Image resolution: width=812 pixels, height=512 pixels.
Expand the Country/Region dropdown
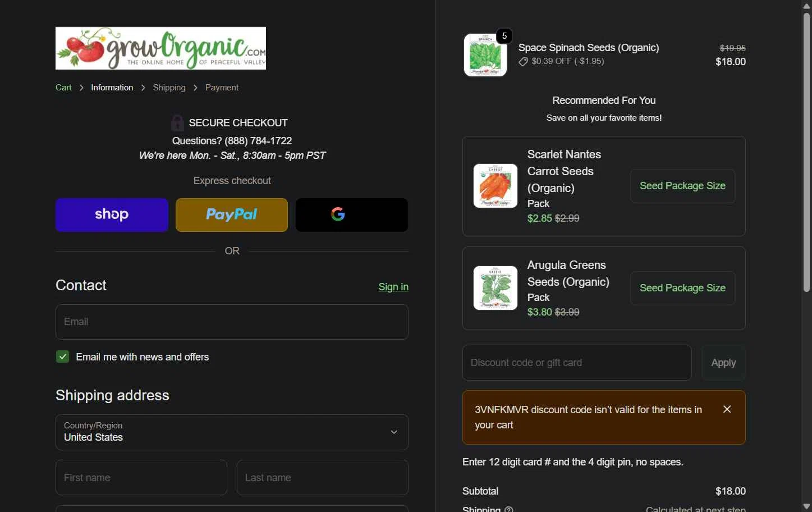[x=232, y=432]
